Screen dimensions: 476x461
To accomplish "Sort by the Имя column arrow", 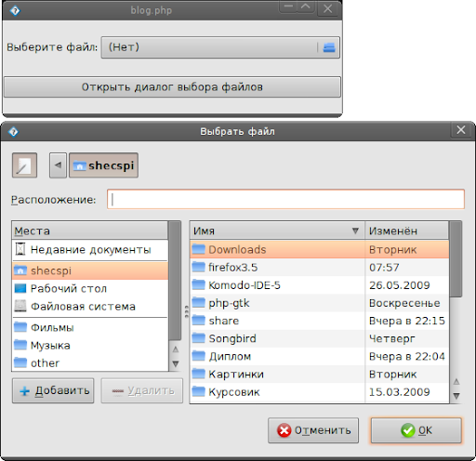I will (355, 230).
